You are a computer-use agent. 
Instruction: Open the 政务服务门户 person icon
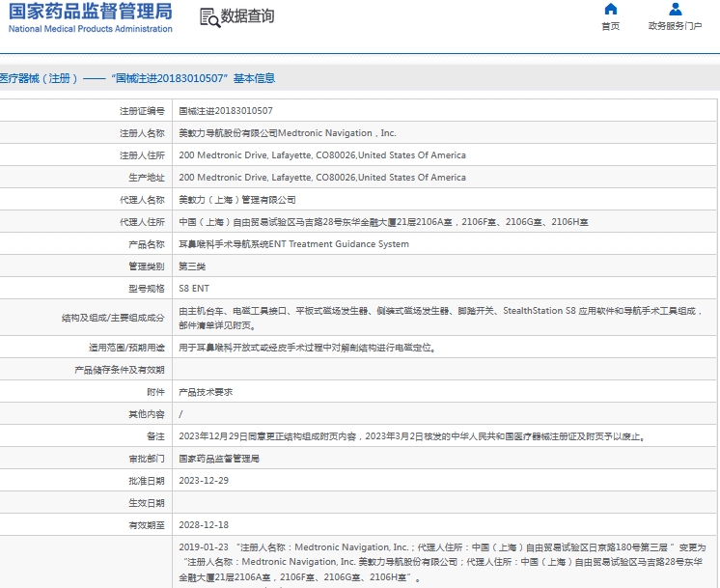click(x=675, y=9)
